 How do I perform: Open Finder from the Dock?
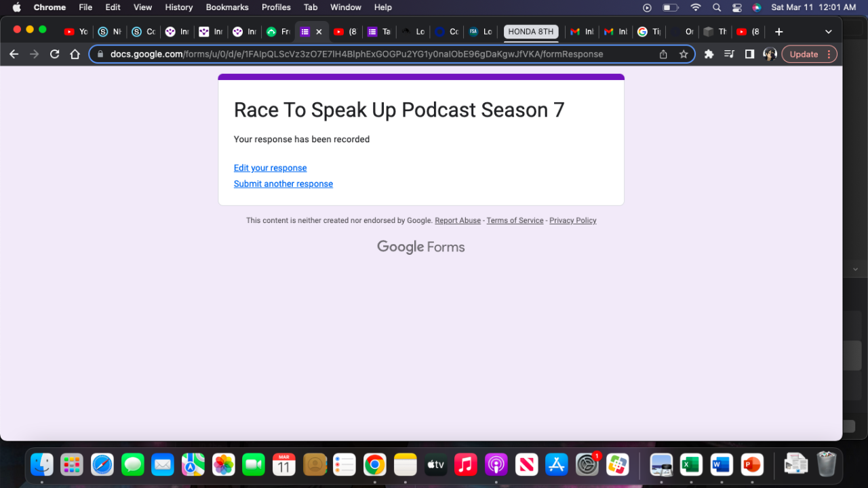click(42, 464)
